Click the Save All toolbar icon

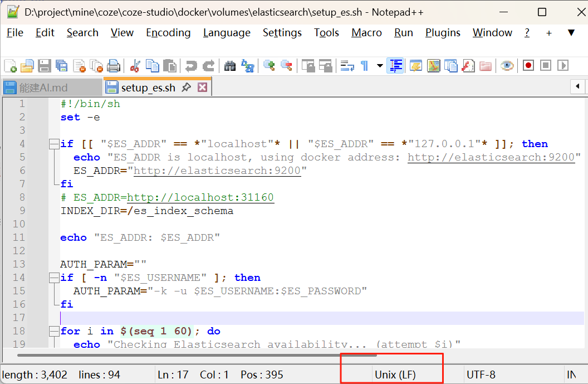(x=61, y=65)
